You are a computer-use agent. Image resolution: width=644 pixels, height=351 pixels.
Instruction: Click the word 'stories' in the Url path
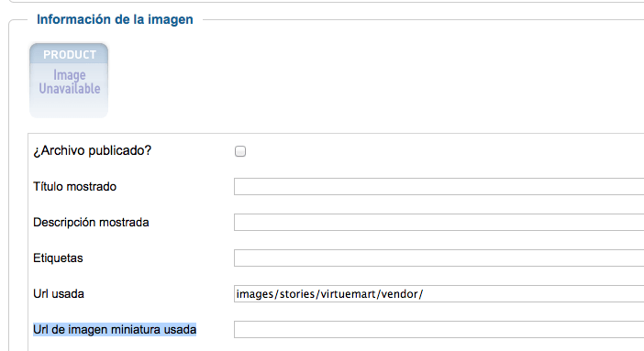click(298, 294)
